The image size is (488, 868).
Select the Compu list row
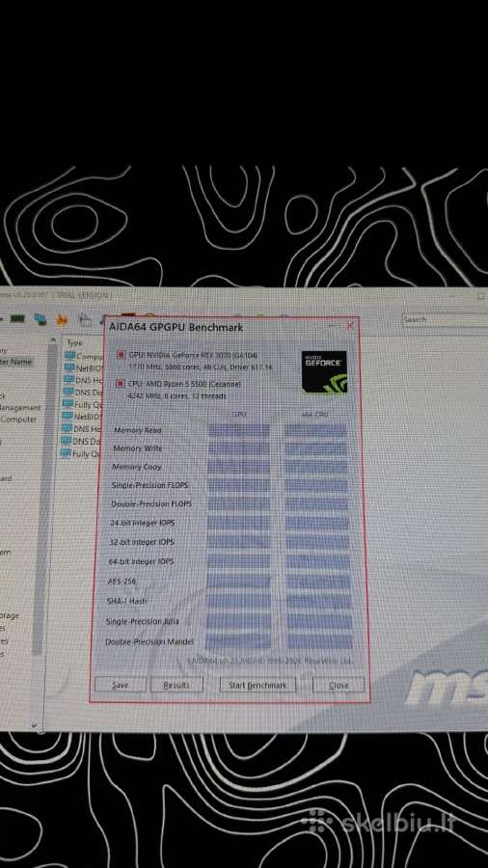point(84,355)
